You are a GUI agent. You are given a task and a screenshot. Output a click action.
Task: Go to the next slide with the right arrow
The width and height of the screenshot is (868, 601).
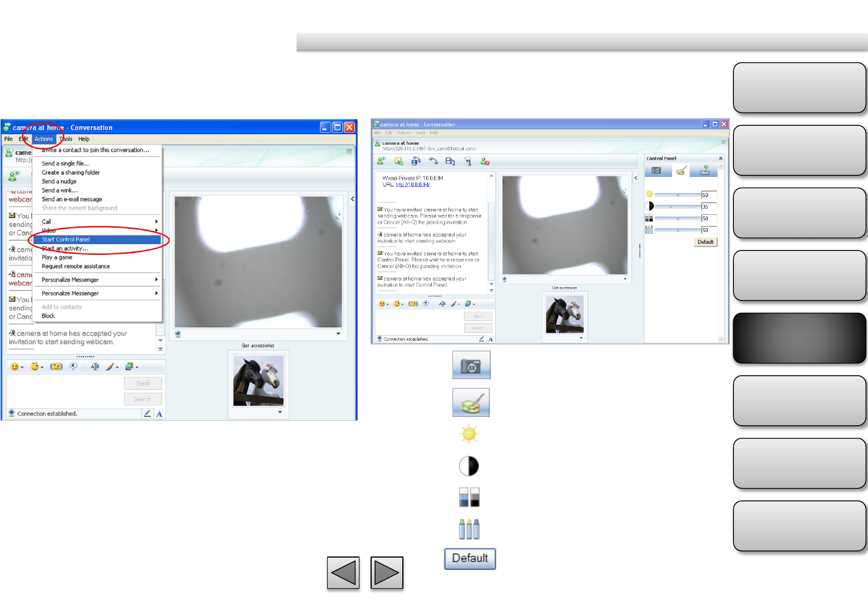[x=387, y=573]
